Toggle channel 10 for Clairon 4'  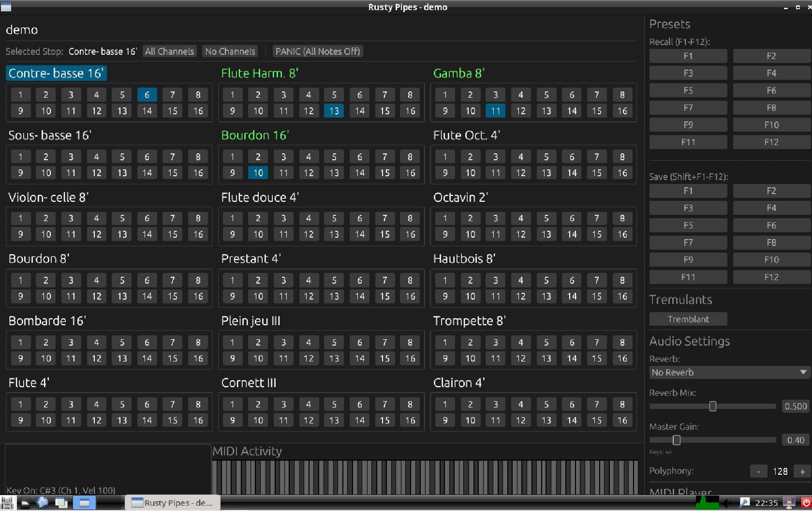(x=470, y=421)
